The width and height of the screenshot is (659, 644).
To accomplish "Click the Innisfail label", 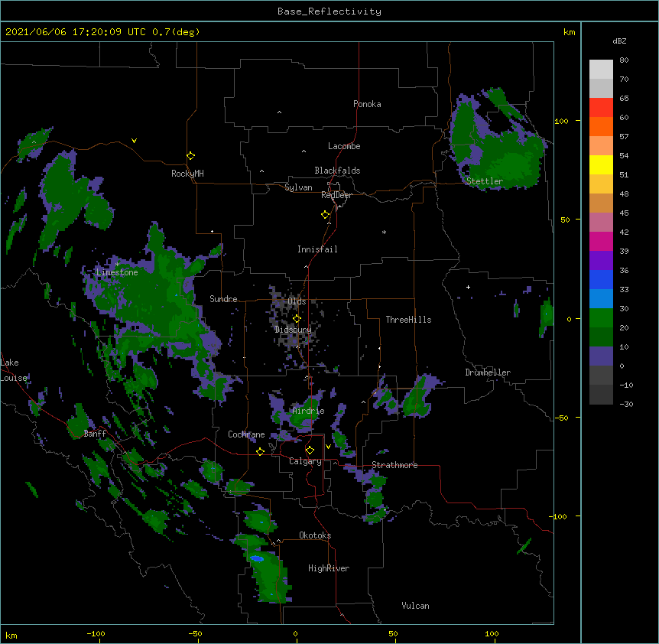I will pyautogui.click(x=317, y=249).
